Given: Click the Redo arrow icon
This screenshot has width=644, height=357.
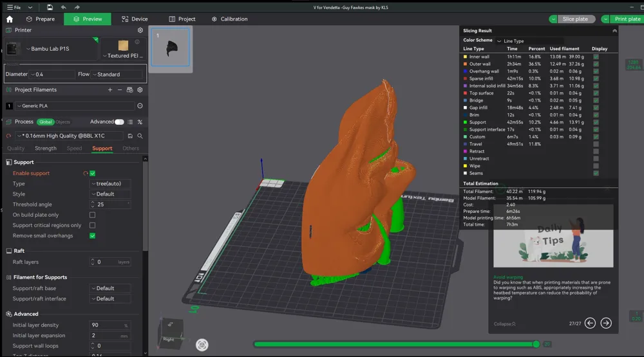Looking at the screenshot, I should pos(77,7).
